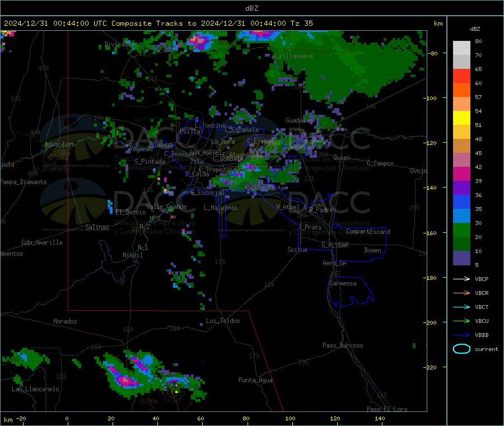Click the Pampa_Diamante map label
This screenshot has height=426, width=504.
pyautogui.click(x=23, y=182)
